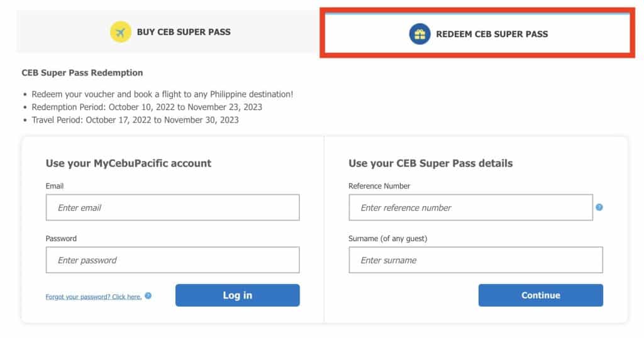Click the Enter surname input box
644x338 pixels.
[475, 260]
